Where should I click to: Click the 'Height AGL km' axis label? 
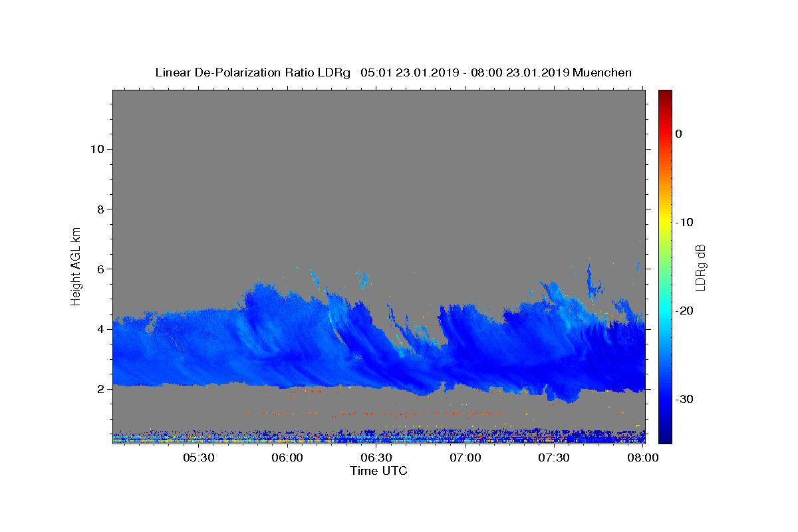tap(76, 265)
